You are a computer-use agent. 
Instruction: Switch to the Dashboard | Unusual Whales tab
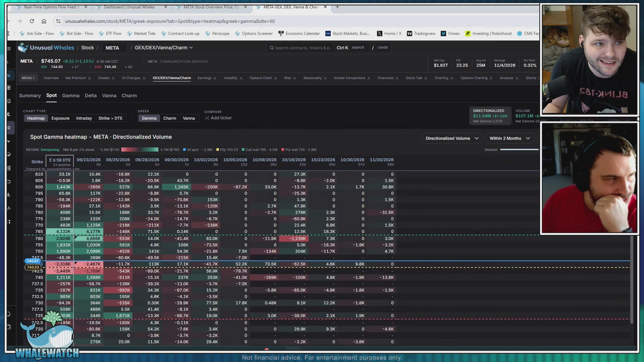[x=129, y=7]
